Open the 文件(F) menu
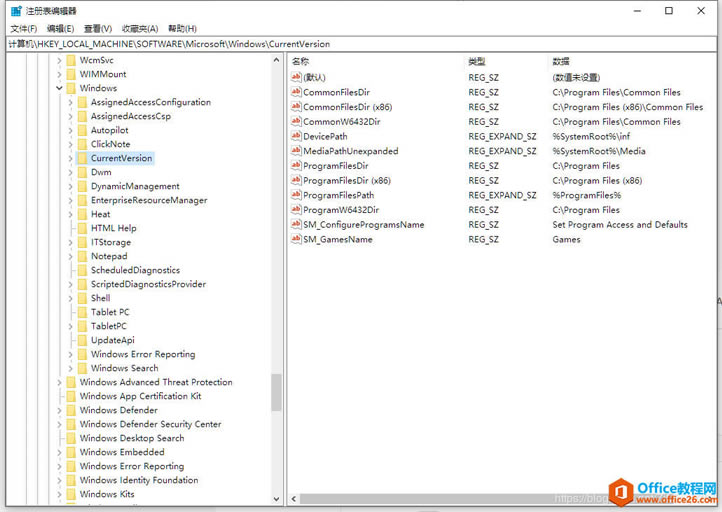Image resolution: width=722 pixels, height=512 pixels. [x=23, y=29]
